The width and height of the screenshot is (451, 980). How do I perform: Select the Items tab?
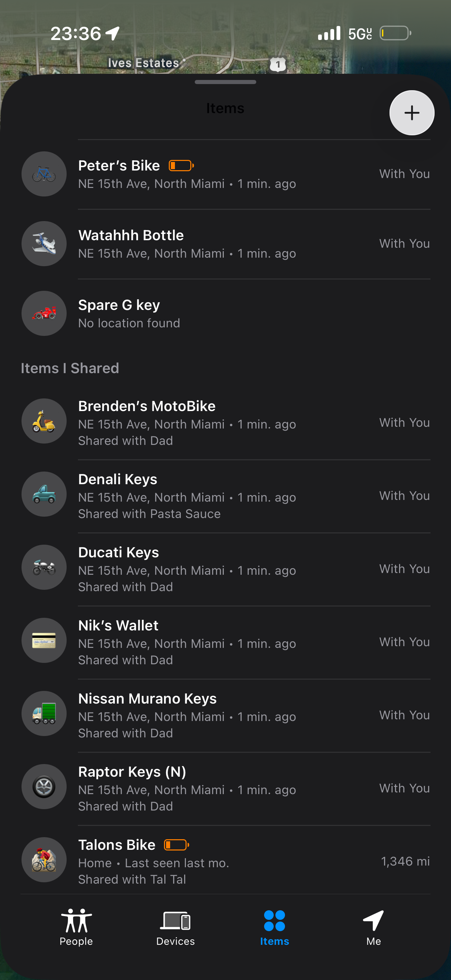point(274,927)
